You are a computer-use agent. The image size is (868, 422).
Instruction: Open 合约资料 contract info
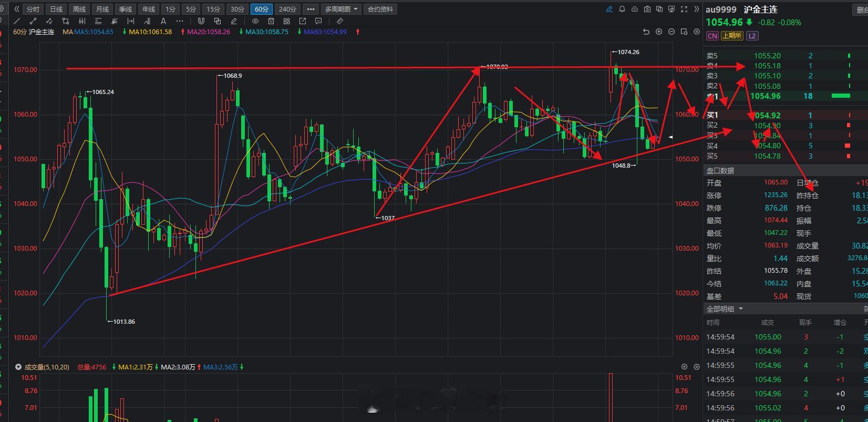(x=380, y=9)
